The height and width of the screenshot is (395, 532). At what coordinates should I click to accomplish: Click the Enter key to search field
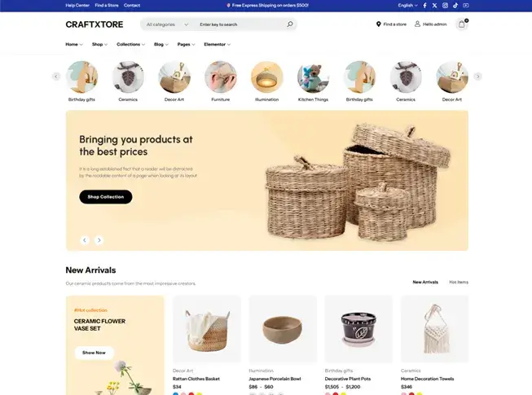click(x=241, y=24)
